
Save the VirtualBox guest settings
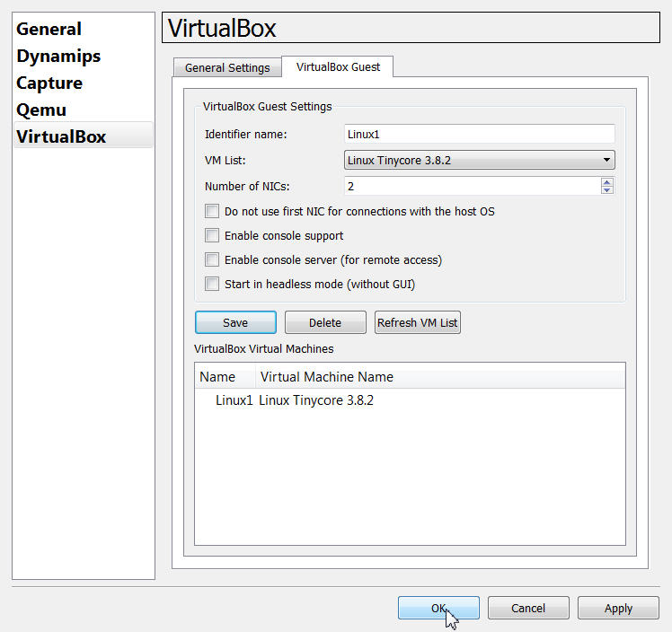pyautogui.click(x=235, y=322)
